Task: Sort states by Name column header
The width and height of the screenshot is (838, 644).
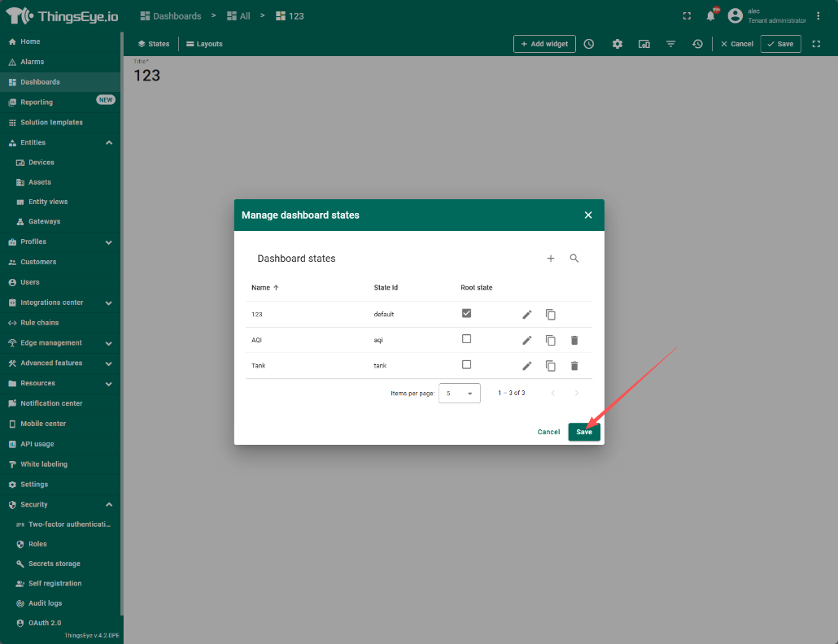Action: point(261,288)
